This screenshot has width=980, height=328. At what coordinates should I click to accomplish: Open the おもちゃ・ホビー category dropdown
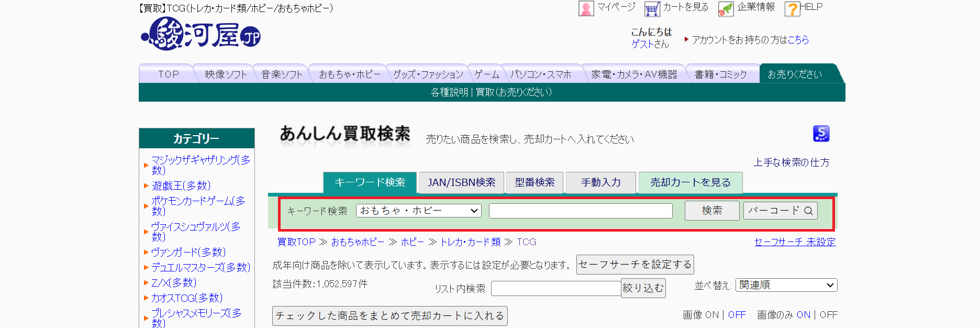pos(419,211)
